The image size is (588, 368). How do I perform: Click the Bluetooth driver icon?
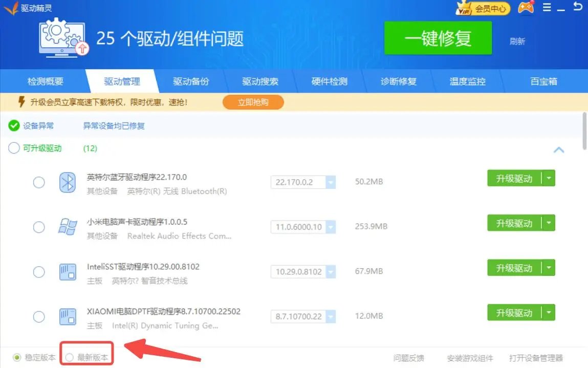pyautogui.click(x=68, y=183)
